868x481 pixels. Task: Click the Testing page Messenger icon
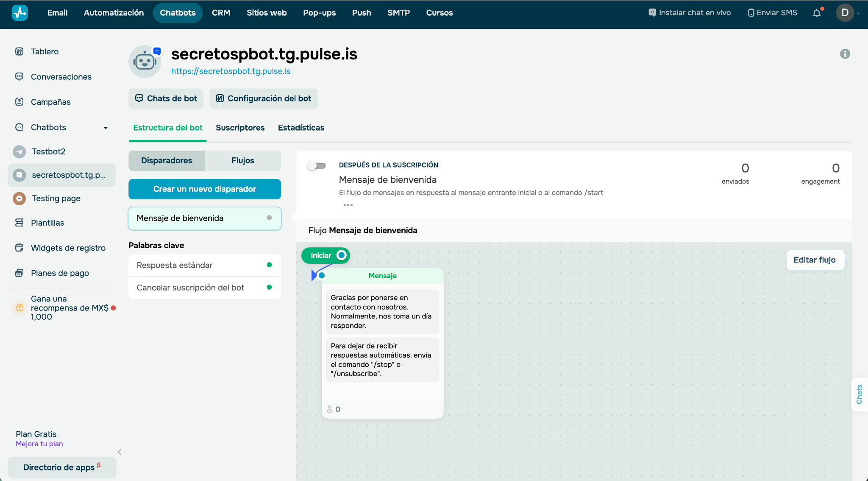19,198
